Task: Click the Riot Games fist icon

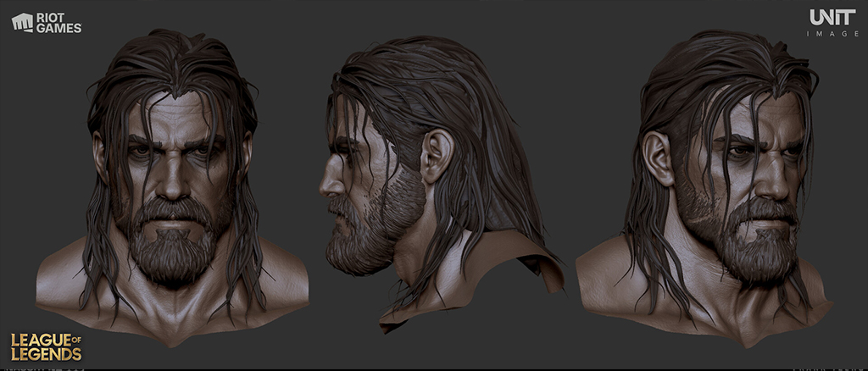Action: point(22,23)
